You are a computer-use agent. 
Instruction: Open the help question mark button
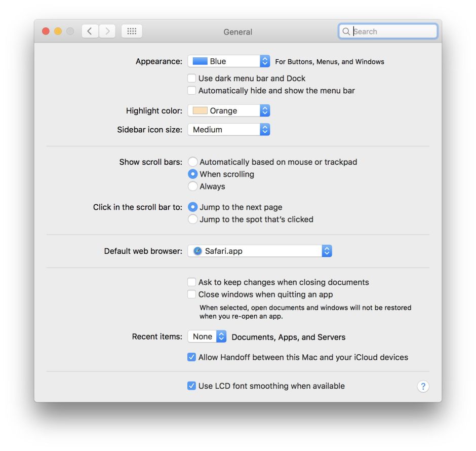(x=423, y=387)
